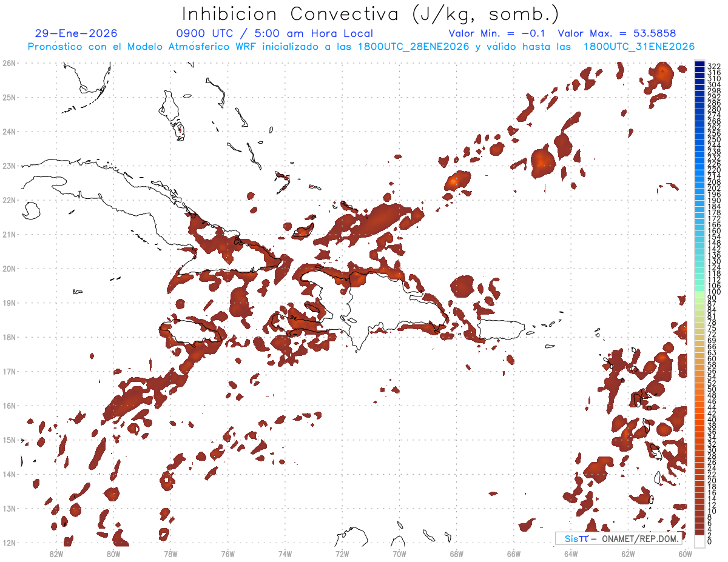The height and width of the screenshot is (562, 728).
Task: Click the '70W' longitude label
Action: (x=399, y=553)
